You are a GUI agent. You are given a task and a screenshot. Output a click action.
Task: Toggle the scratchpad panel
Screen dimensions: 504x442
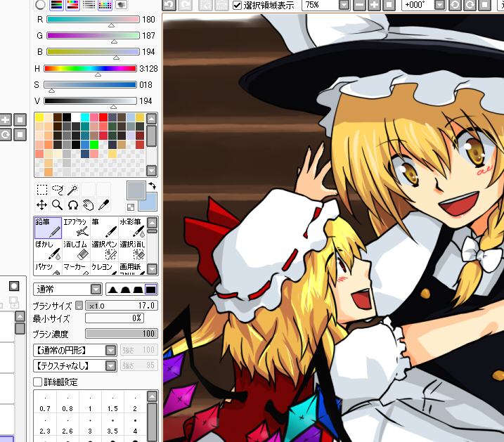pos(121,4)
